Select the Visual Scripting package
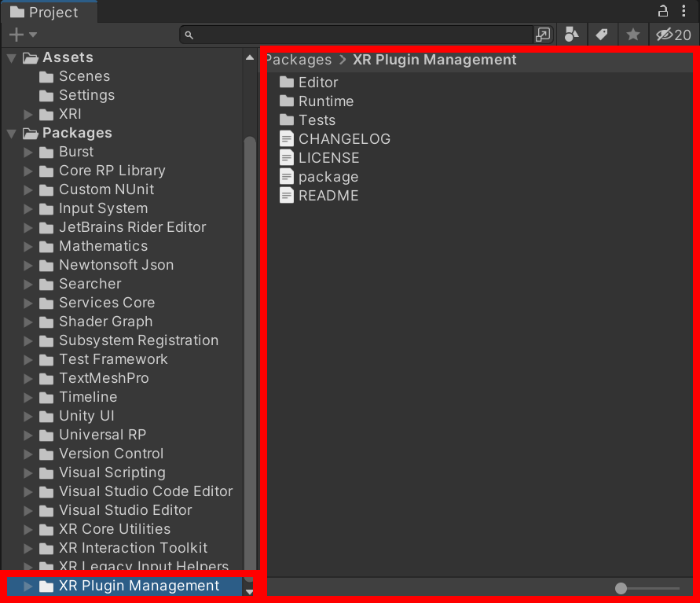The image size is (700, 603). pos(112,472)
